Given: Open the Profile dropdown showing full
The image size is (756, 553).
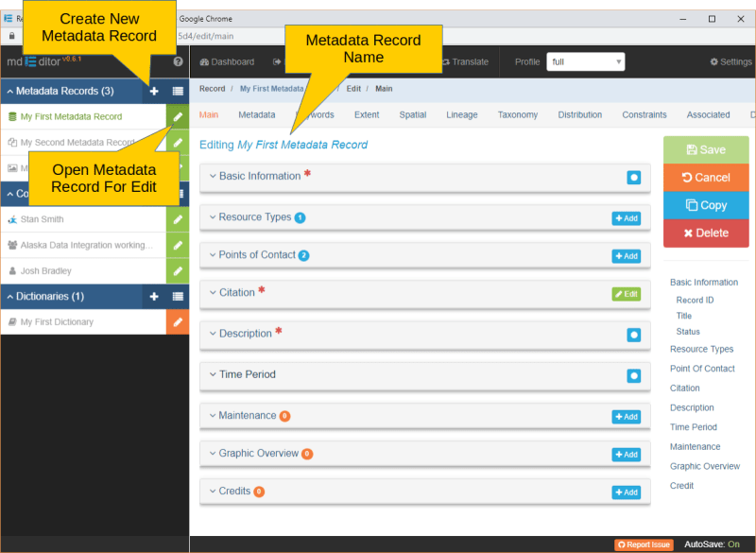Looking at the screenshot, I should point(585,60).
